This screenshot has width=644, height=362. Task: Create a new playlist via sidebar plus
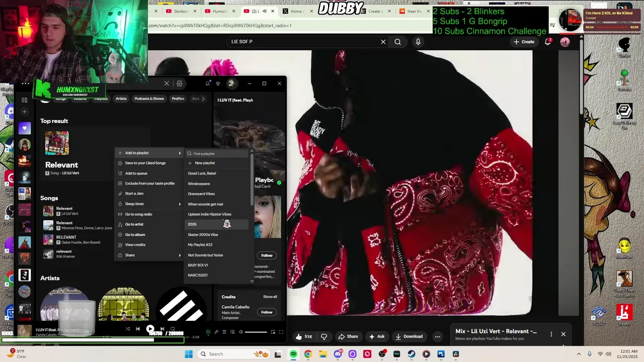click(x=24, y=112)
